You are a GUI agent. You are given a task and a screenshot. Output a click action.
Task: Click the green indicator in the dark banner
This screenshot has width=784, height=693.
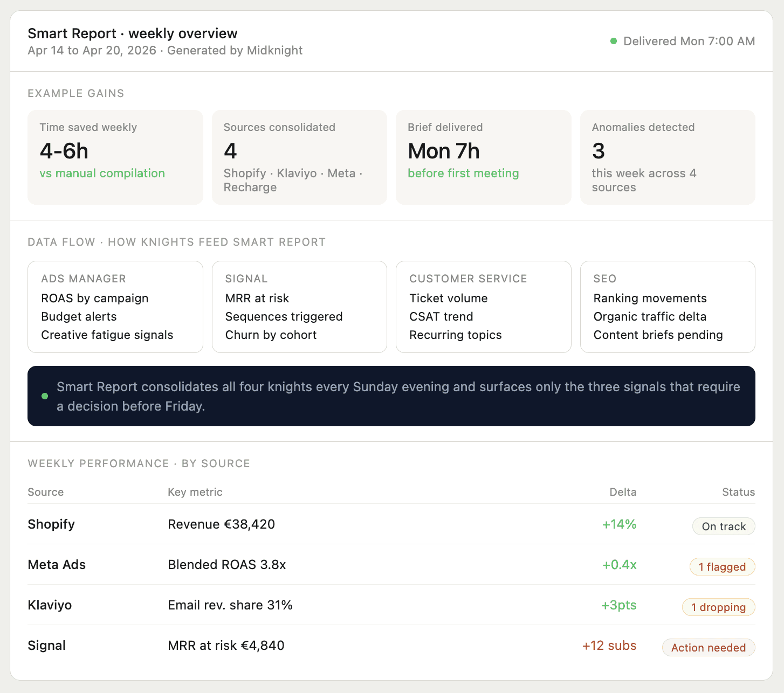tap(45, 396)
